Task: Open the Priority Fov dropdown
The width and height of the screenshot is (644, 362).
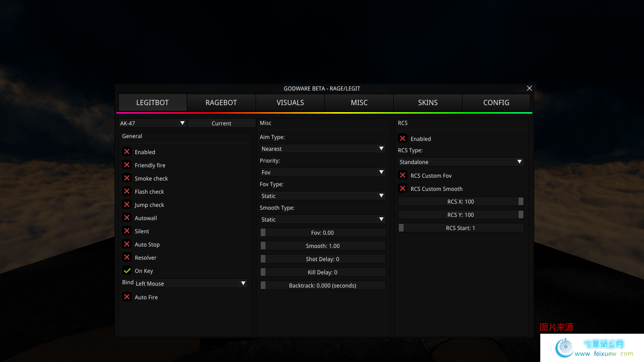Action: click(323, 172)
